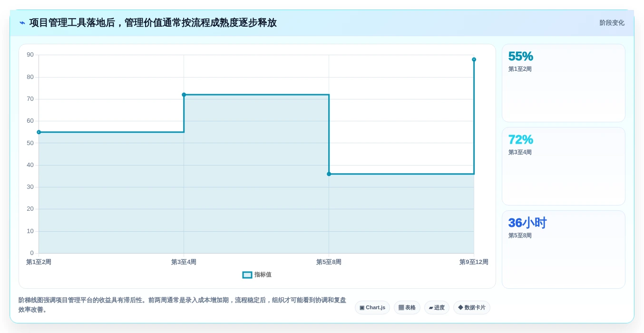Click the 第5至8周 x-axis label
This screenshot has width=644, height=333.
(x=329, y=262)
